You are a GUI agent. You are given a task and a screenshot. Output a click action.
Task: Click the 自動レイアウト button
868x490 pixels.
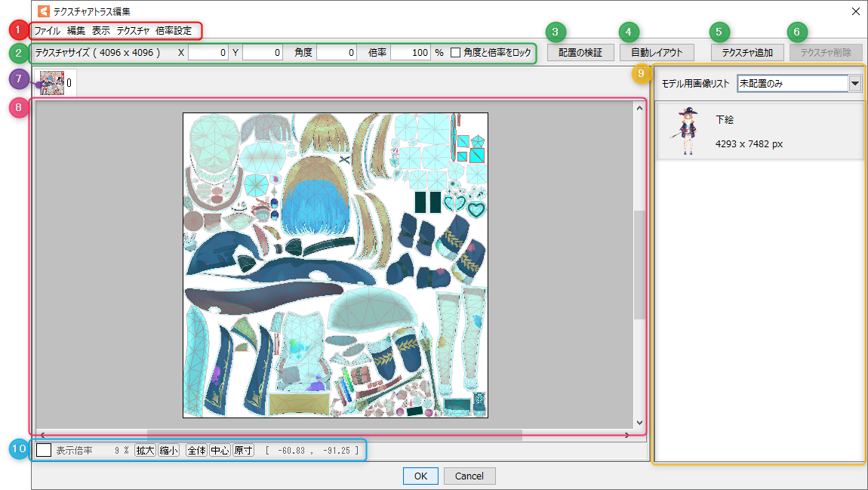(x=657, y=53)
